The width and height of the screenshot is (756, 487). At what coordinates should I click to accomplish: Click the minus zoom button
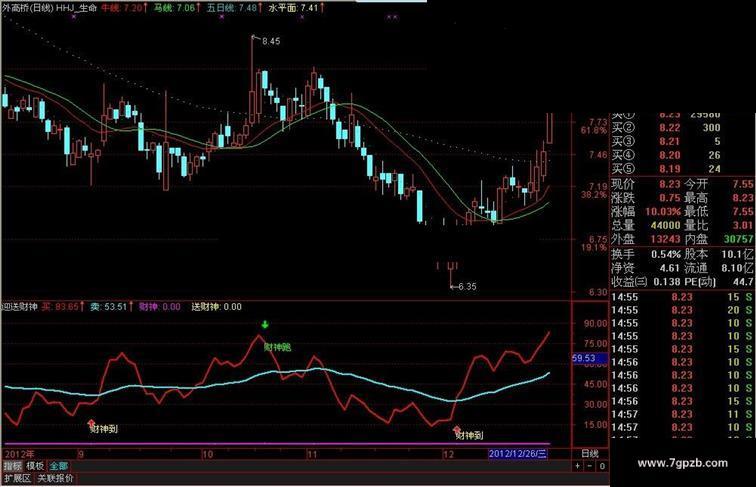tap(590, 466)
